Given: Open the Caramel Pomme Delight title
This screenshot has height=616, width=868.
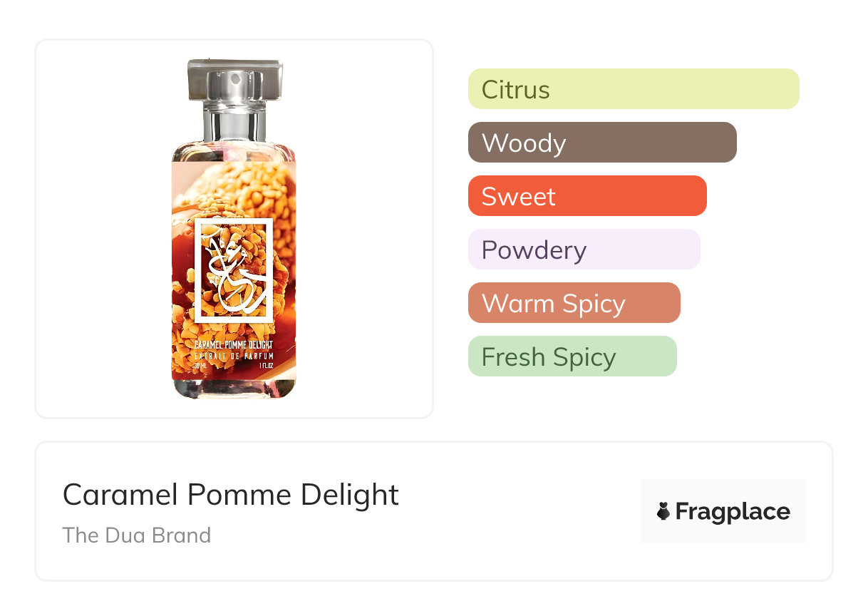Looking at the screenshot, I should pyautogui.click(x=231, y=495).
